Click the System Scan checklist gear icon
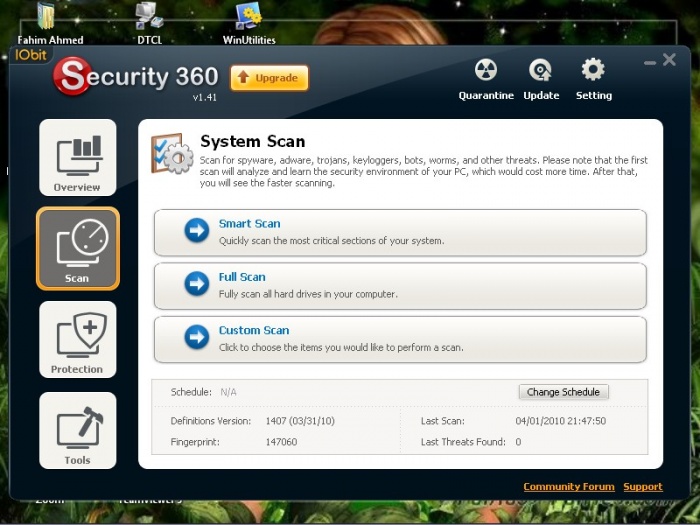The height and width of the screenshot is (525, 700). point(172,154)
